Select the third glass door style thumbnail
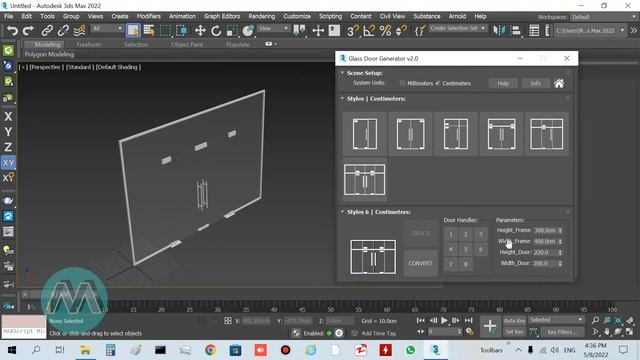The image size is (640, 360). click(456, 134)
